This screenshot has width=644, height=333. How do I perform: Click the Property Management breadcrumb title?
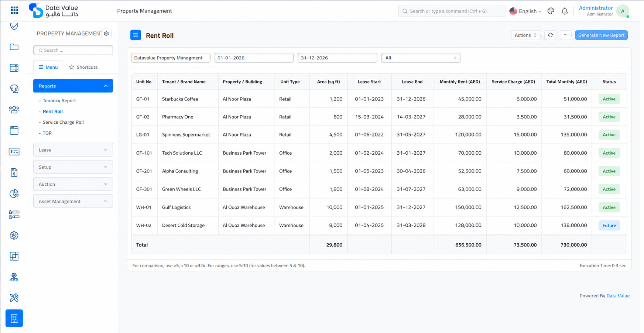(144, 11)
